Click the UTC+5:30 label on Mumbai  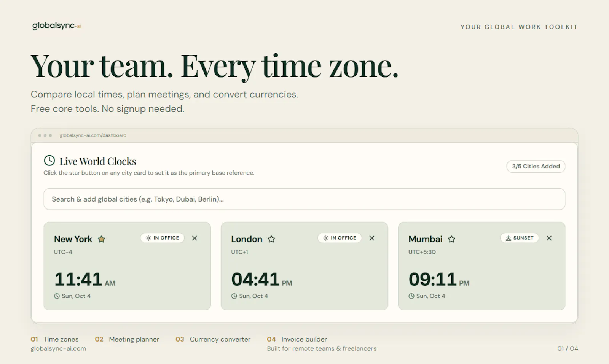[422, 252]
